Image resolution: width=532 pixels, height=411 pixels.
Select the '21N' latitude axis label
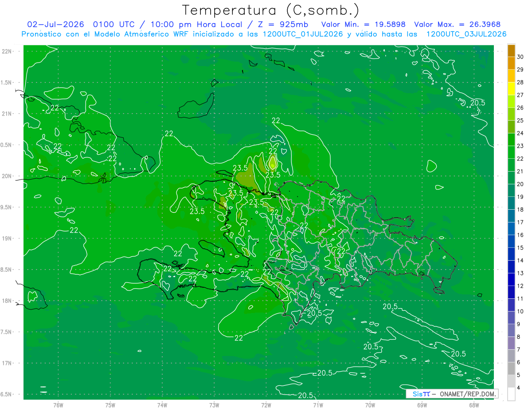click(7, 114)
